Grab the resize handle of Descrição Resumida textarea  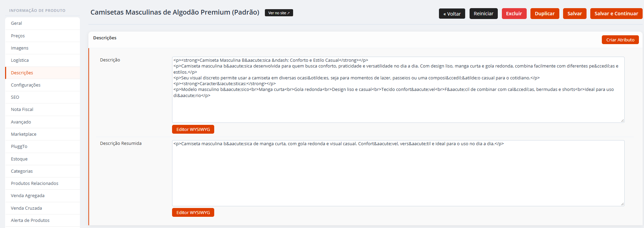click(x=622, y=204)
